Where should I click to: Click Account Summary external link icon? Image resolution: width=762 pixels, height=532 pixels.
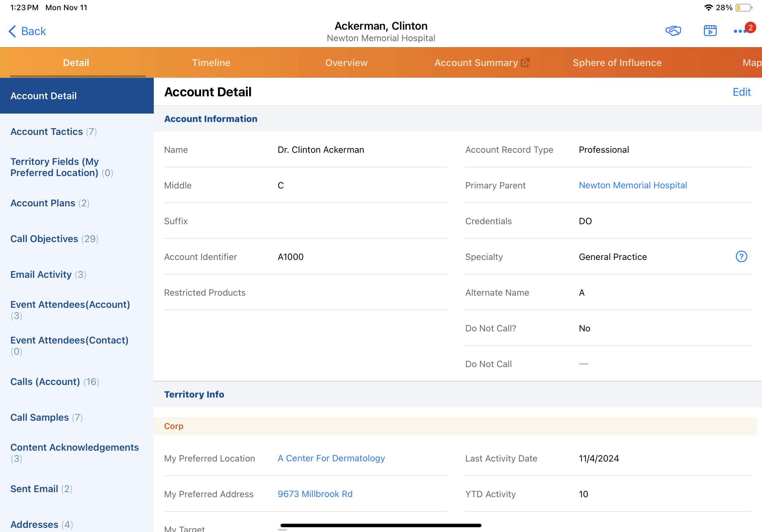[x=525, y=63]
